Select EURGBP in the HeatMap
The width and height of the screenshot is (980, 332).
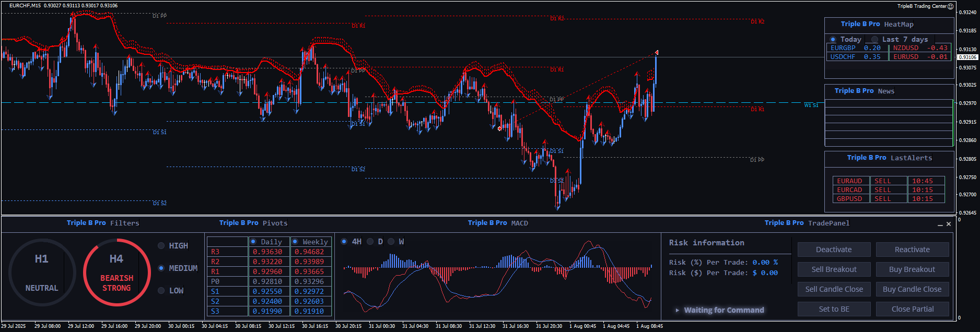click(x=843, y=48)
